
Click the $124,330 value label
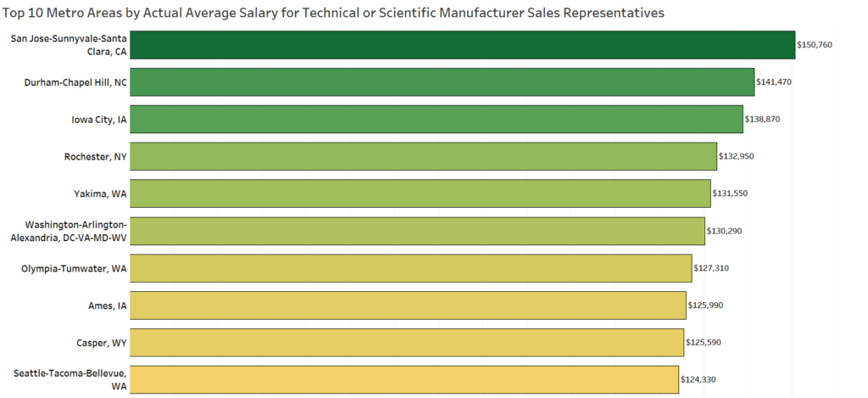(698, 379)
